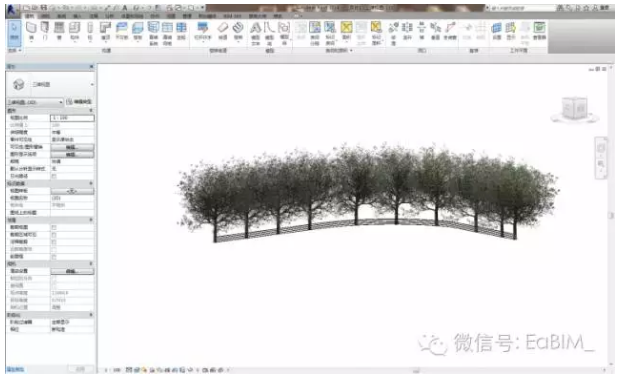The width and height of the screenshot is (621, 378).
Task: Click Edit (编辑) for Rendering Settings
Action: coord(72,271)
